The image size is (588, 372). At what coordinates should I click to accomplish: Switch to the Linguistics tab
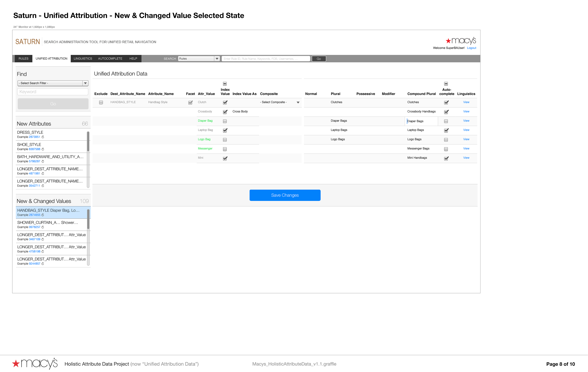click(x=83, y=59)
